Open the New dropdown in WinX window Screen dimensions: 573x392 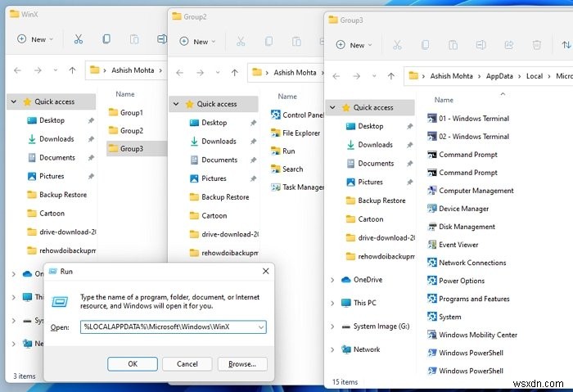point(35,39)
